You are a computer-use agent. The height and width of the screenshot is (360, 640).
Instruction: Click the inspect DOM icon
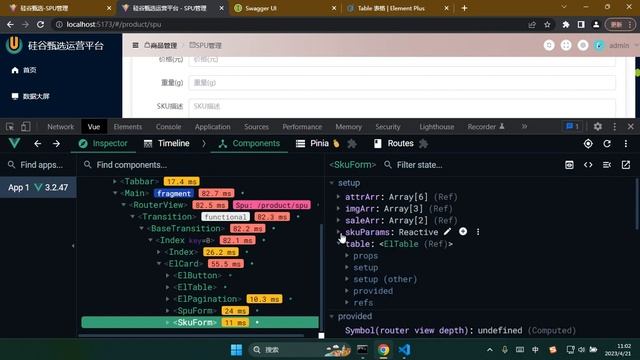point(607,165)
